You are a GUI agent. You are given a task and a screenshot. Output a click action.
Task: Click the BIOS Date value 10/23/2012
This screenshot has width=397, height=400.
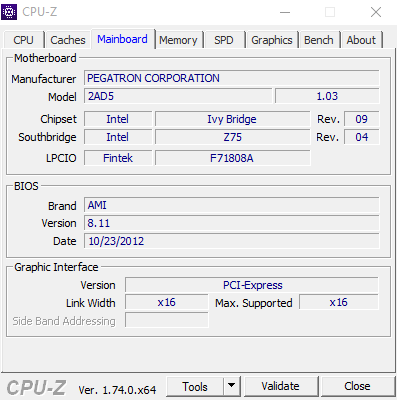[x=232, y=241]
